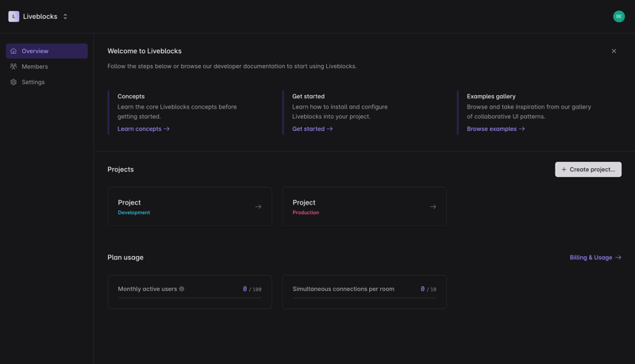Click the info icon beside Monthly active users
This screenshot has height=364, width=635.
[182, 289]
